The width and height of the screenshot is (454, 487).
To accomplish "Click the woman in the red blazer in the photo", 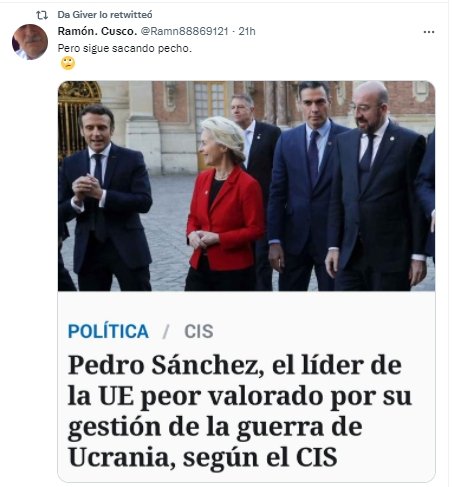I will (225, 203).
